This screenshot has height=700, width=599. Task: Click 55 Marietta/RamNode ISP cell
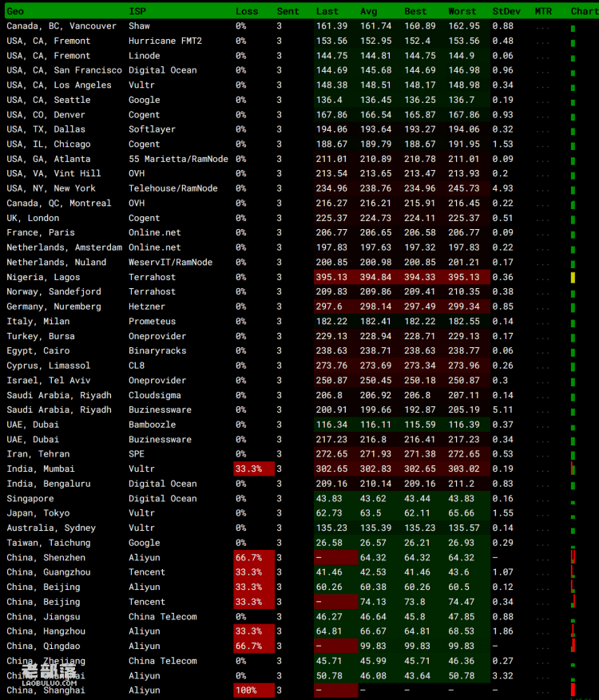tap(179, 159)
